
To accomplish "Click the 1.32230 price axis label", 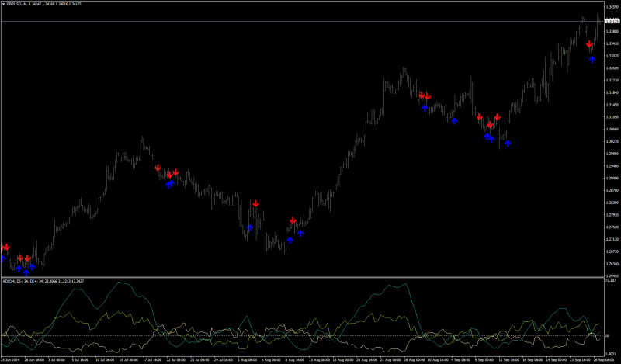I will coord(612,81).
